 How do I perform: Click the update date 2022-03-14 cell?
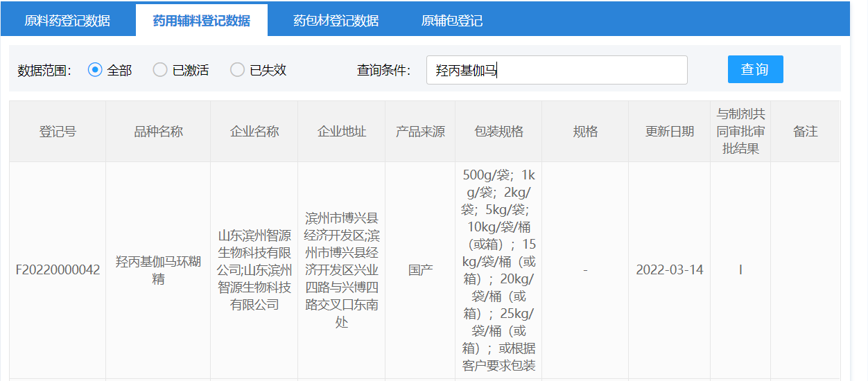[x=669, y=270]
